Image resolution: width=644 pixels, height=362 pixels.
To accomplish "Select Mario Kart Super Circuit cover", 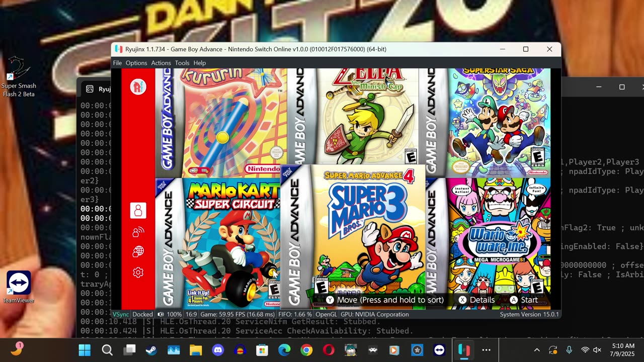I will pyautogui.click(x=218, y=243).
